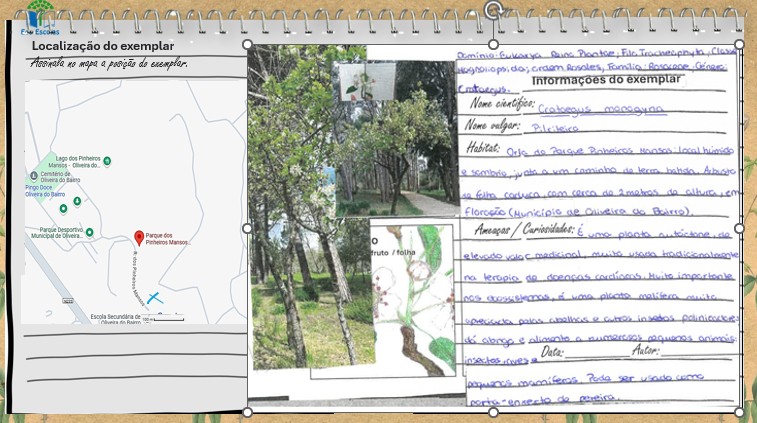The width and height of the screenshot is (757, 423).
Task: Select the bottom-right corner sizing handle
Action: coord(739,412)
